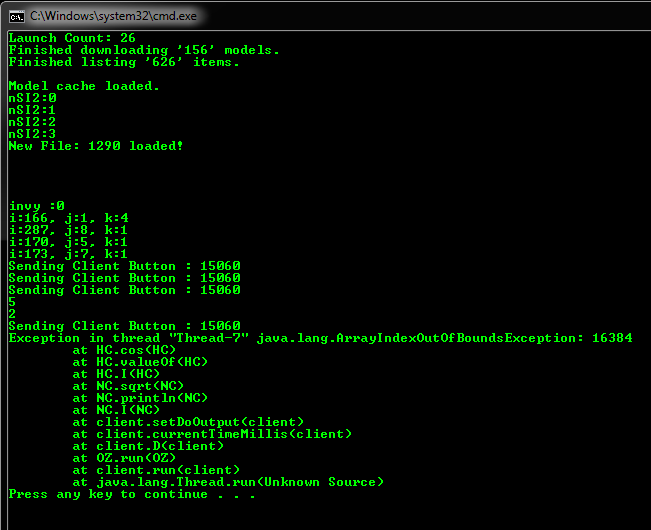The width and height of the screenshot is (651, 530).
Task: Click the 'at client.currentTimeMillis(client)' stack line
Action: [x=212, y=434]
